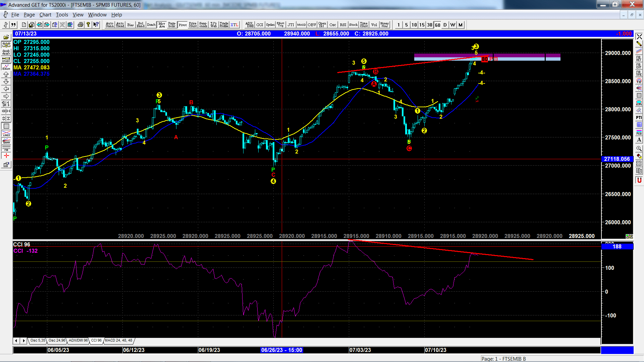Select the LINES drawing tool
Image resolution: width=644 pixels, height=362 pixels.
[6, 133]
